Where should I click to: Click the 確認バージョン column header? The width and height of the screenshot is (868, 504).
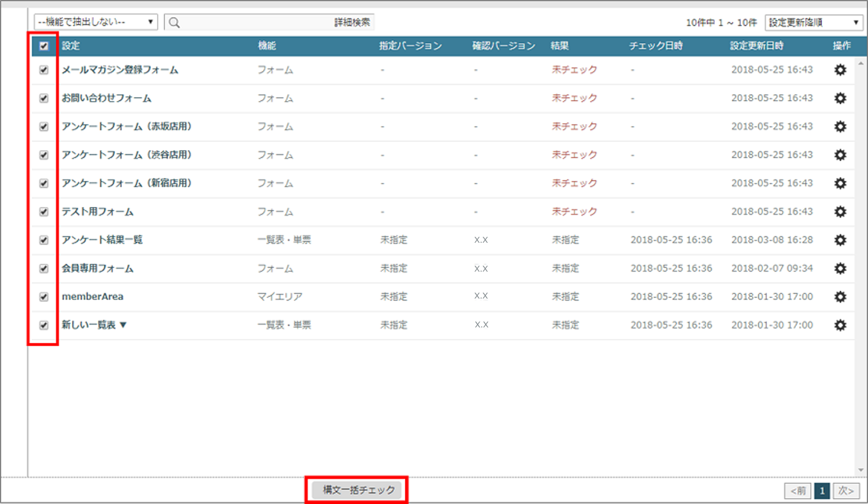pos(504,46)
